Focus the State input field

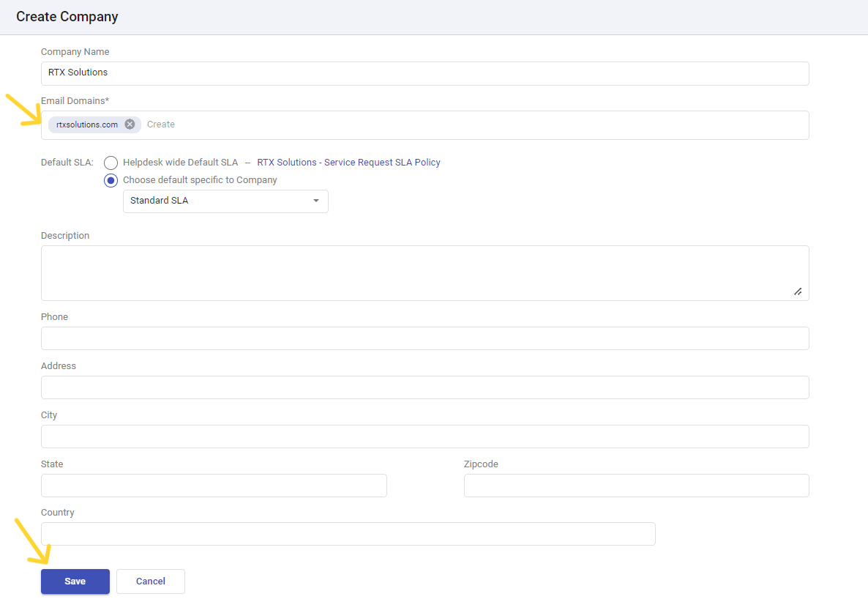(x=214, y=485)
